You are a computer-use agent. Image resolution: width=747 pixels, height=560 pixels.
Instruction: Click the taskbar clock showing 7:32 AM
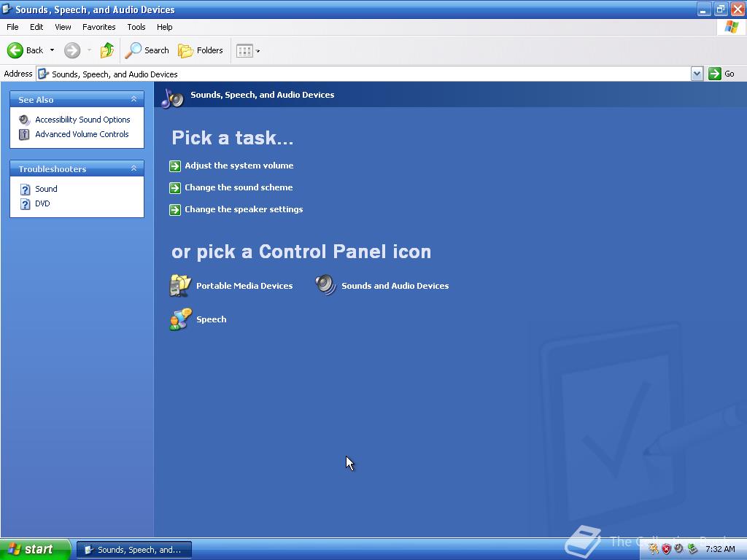click(720, 549)
